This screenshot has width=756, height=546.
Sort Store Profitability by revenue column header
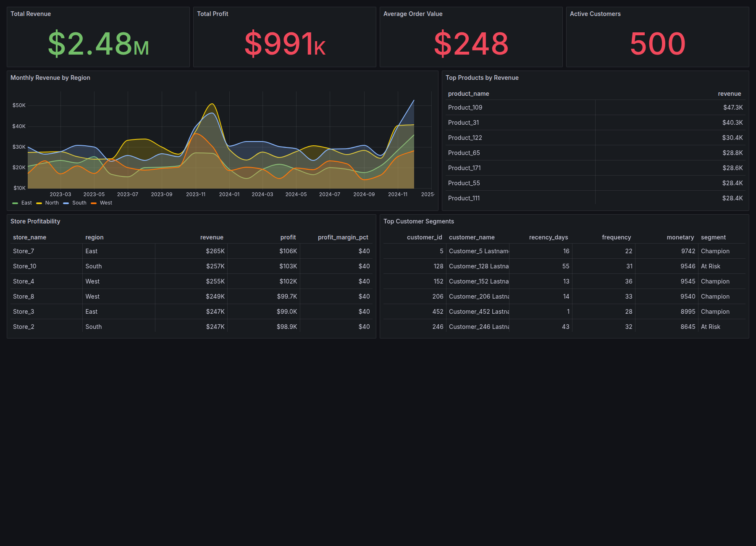point(212,237)
